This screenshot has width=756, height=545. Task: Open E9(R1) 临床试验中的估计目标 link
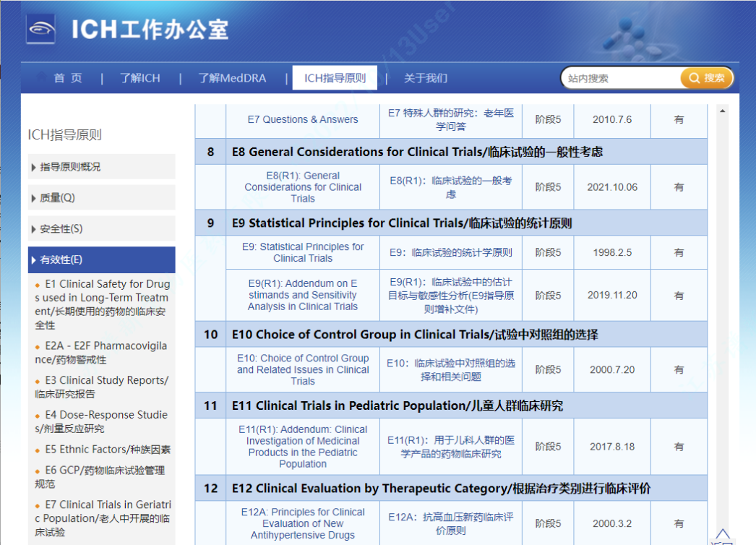pyautogui.click(x=451, y=295)
